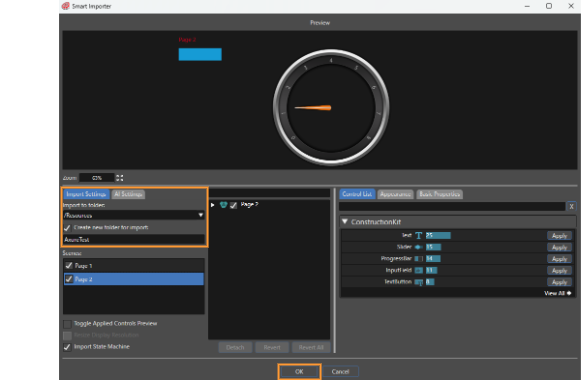Collapse the ConstructionKit section
This screenshot has height=380, width=581.
345,221
